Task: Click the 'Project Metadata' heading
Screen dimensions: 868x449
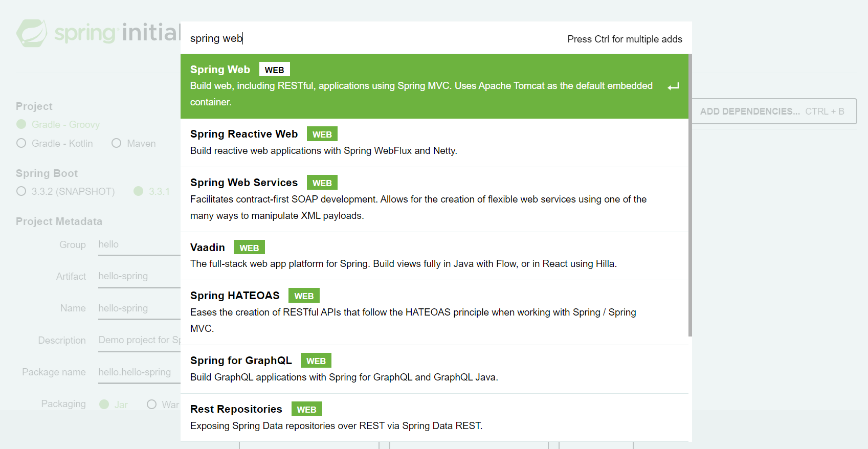Action: coord(59,221)
